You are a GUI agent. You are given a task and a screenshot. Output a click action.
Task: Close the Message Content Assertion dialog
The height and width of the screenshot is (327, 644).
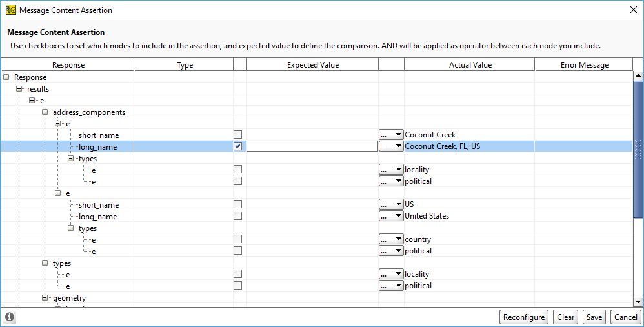click(x=632, y=10)
